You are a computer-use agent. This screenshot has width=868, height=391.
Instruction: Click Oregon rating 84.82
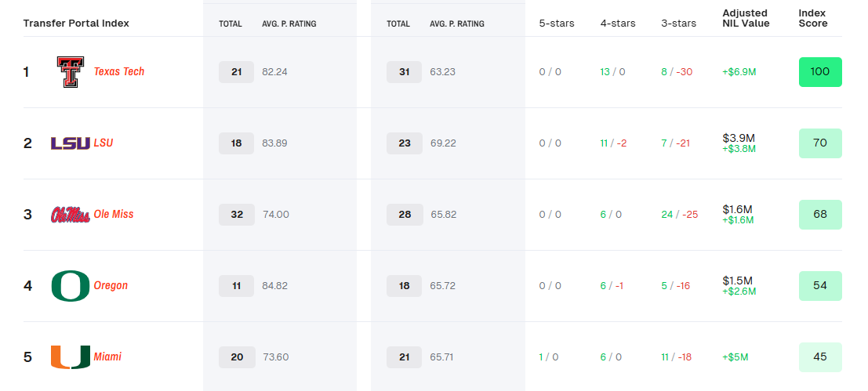point(274,286)
